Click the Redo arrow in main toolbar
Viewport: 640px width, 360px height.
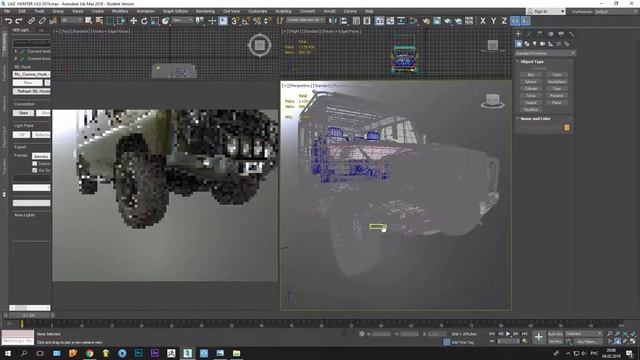point(19,21)
